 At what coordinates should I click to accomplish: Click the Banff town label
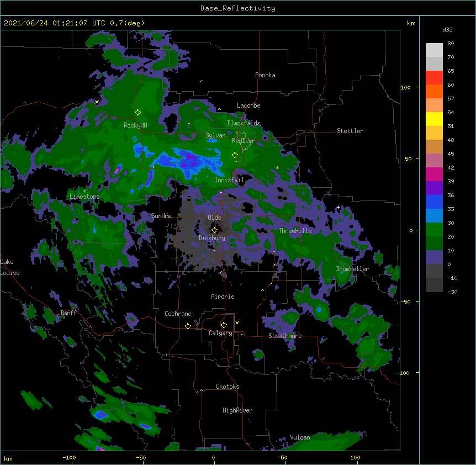coord(68,313)
